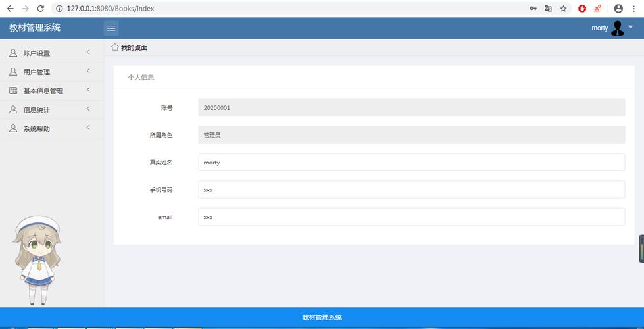
Task: Expand the 信息统计 chevron arrow
Action: coord(88,109)
